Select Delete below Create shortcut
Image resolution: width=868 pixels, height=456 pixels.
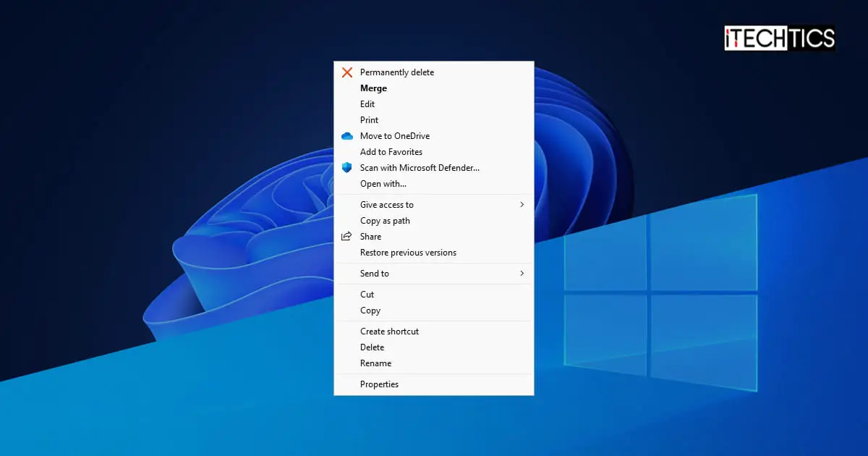pyautogui.click(x=434, y=347)
